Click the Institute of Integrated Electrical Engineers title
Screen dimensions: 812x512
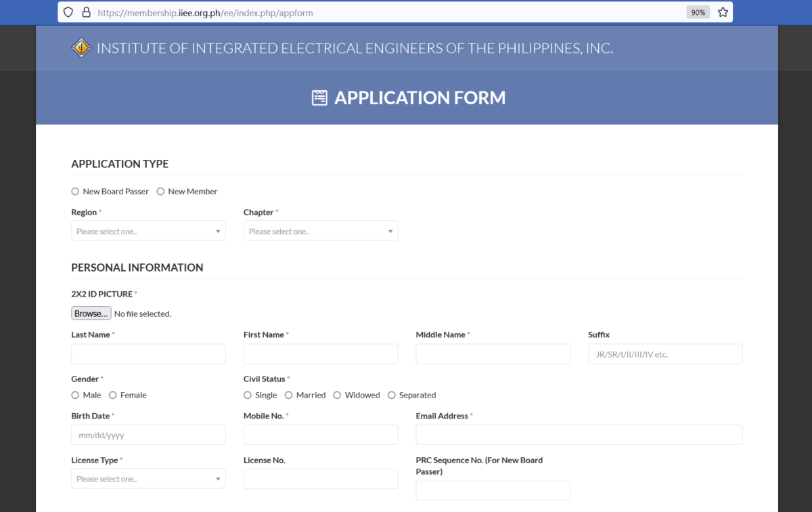coord(355,48)
